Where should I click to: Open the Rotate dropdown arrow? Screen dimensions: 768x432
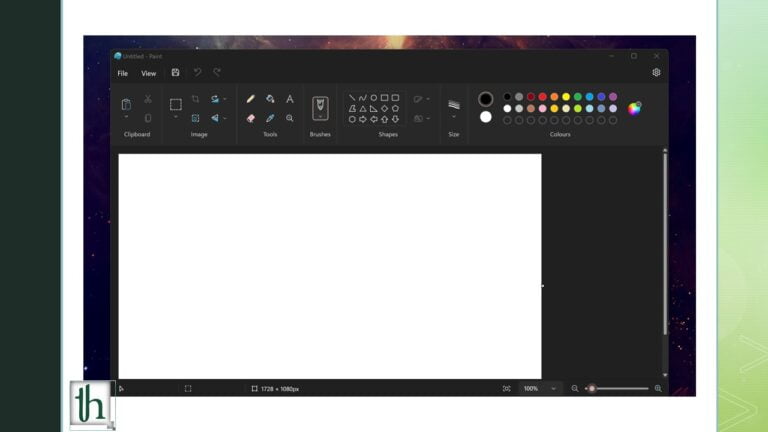pos(225,99)
